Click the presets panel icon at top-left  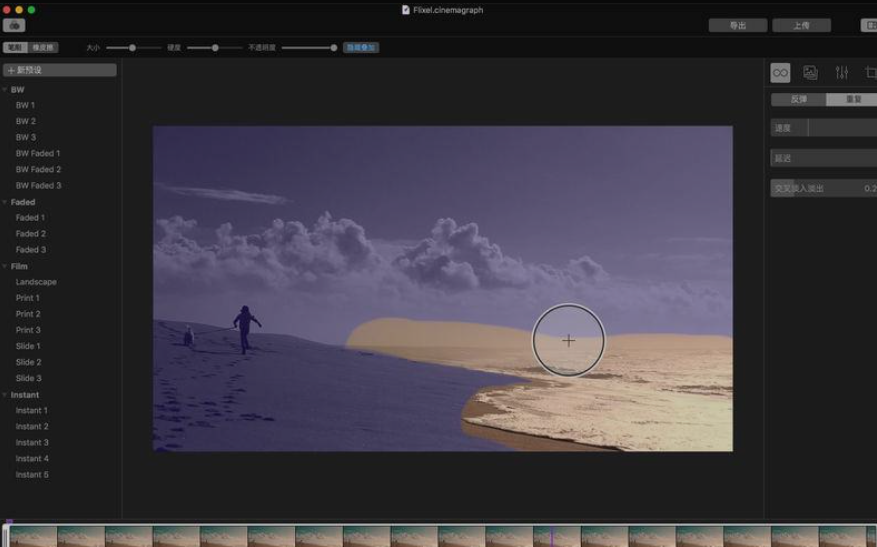pos(14,25)
